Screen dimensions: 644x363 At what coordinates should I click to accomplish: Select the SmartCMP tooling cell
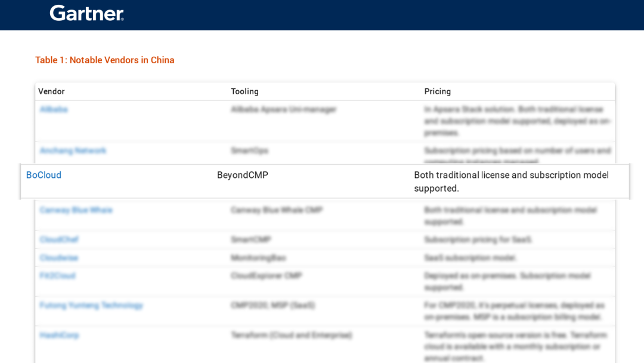[x=250, y=239]
